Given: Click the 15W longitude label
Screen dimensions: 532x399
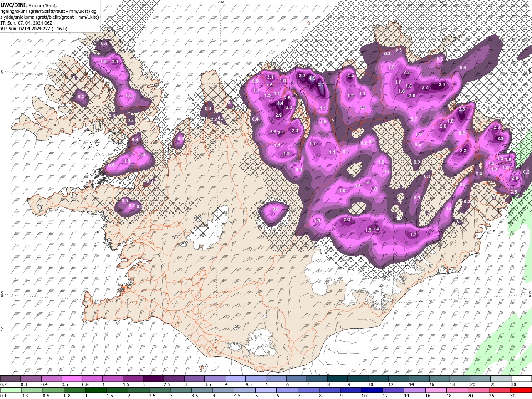Looking at the screenshot, I should [440, 2].
